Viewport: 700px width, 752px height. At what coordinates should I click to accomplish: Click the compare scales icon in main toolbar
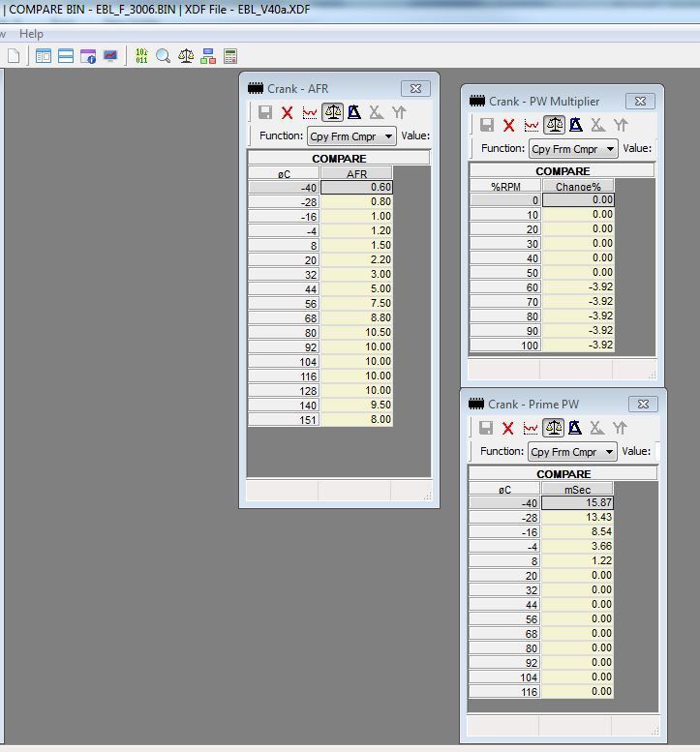coord(186,56)
